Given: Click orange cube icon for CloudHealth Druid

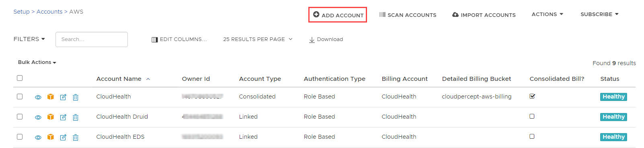Looking at the screenshot, I should tap(51, 117).
